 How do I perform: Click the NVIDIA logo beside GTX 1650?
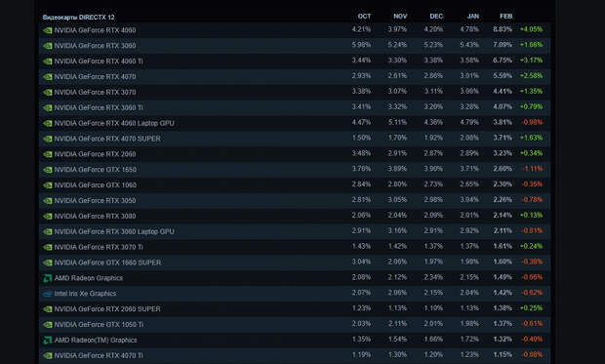tap(48, 170)
